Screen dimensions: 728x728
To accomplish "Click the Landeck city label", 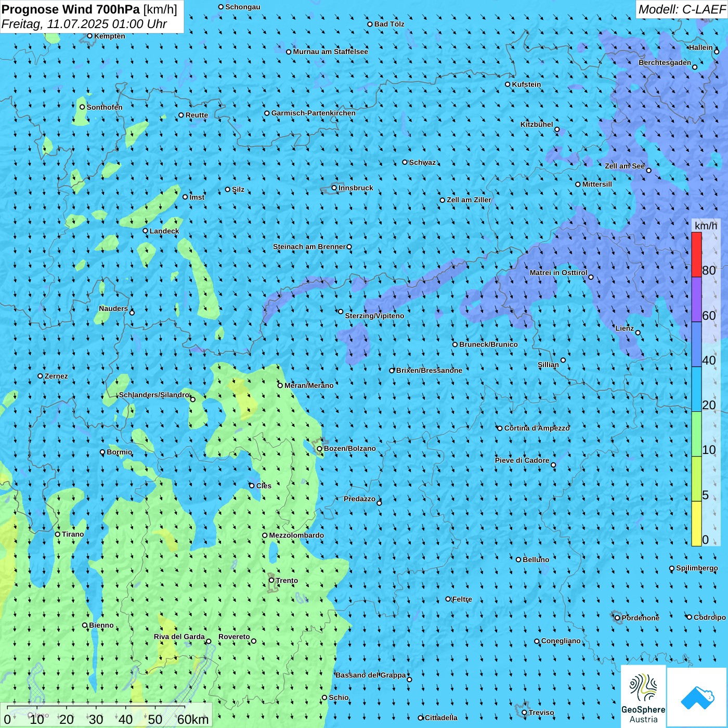I will pyautogui.click(x=164, y=231).
